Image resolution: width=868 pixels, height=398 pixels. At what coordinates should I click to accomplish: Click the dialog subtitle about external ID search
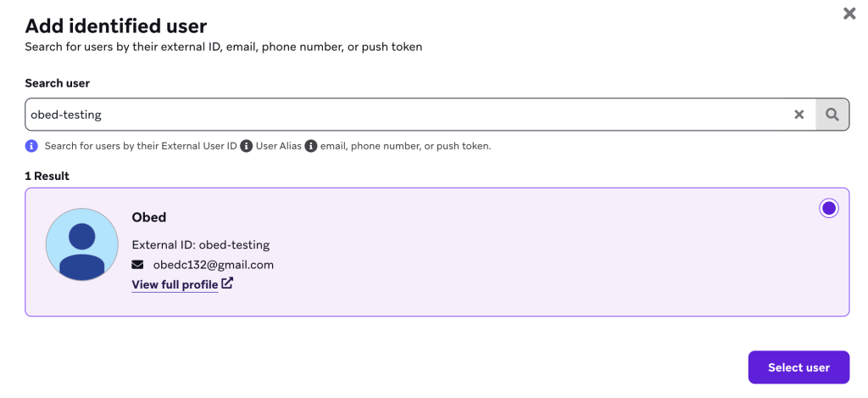point(224,47)
